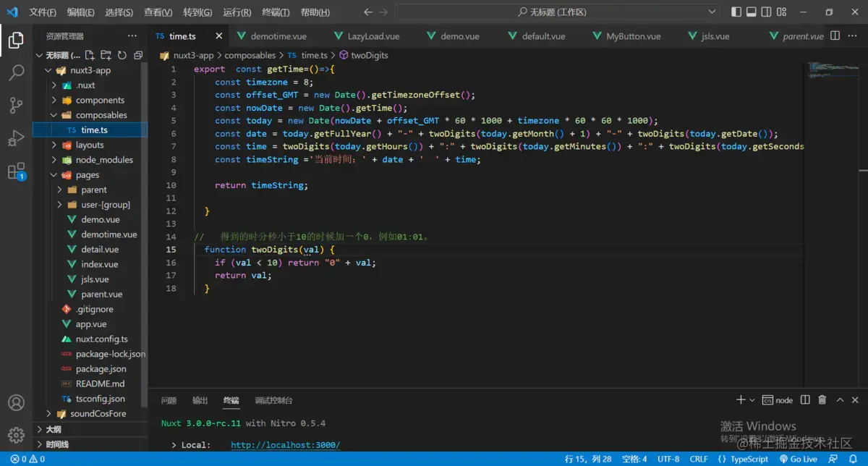868x466 pixels.
Task: Change encoding UTF-8 in status bar
Action: [668, 459]
